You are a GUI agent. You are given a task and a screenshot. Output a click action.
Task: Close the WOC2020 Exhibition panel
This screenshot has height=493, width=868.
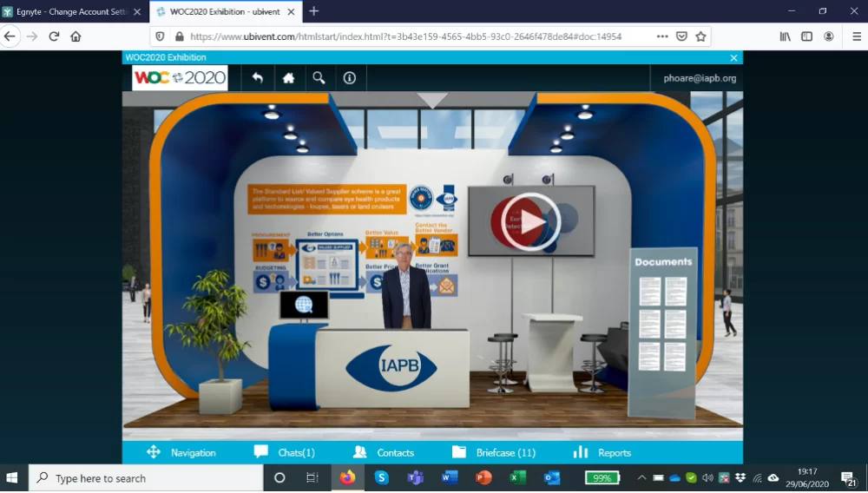pos(733,57)
